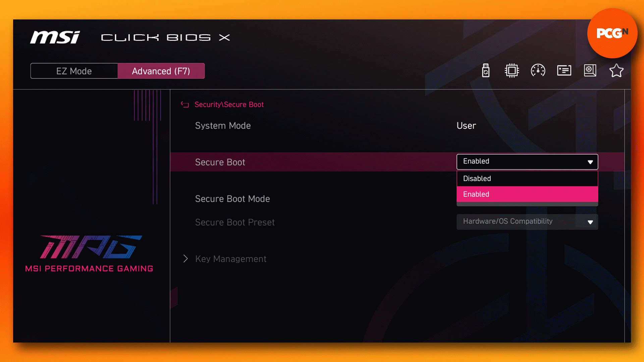Viewport: 644px width, 362px height.
Task: Open favorites with the star icon
Action: 616,71
